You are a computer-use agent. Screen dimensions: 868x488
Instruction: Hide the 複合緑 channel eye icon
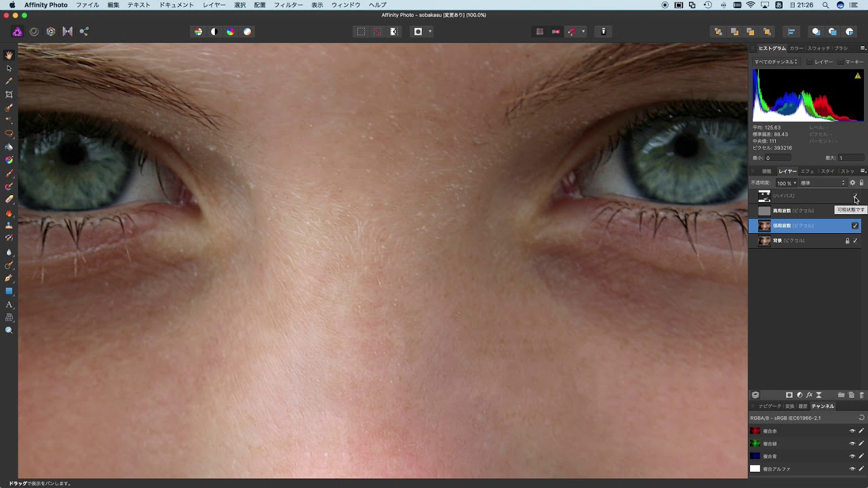[x=852, y=443]
